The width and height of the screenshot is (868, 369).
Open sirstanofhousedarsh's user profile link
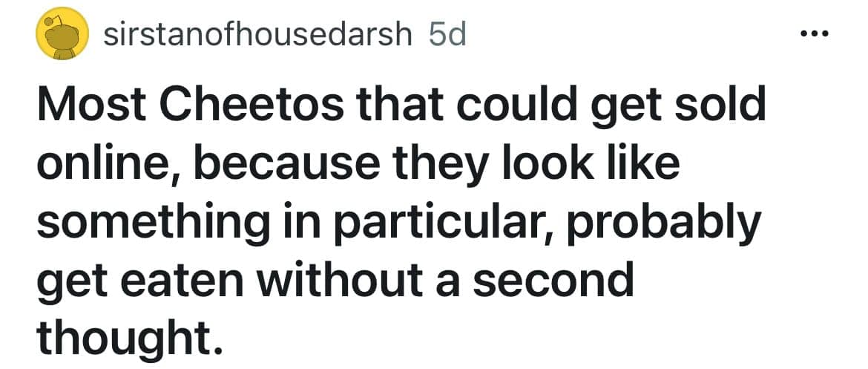pyautogui.click(x=257, y=35)
